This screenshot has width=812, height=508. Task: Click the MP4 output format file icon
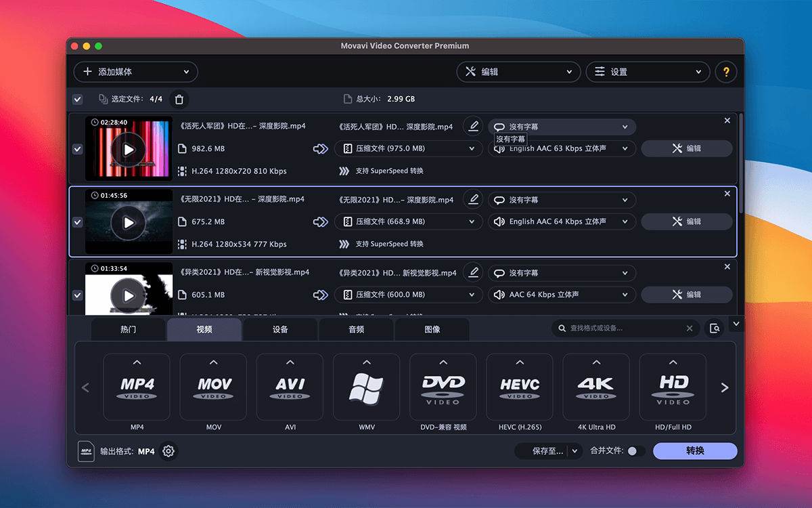point(86,451)
